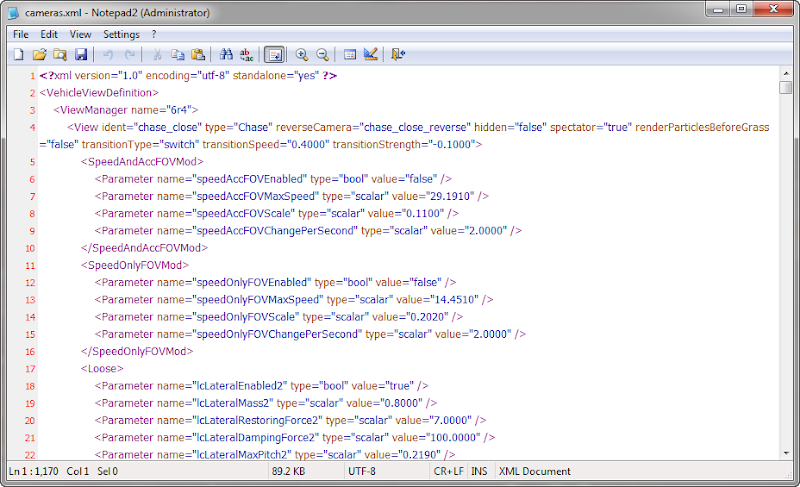Open the View menu
This screenshot has width=800, height=487.
[x=80, y=34]
